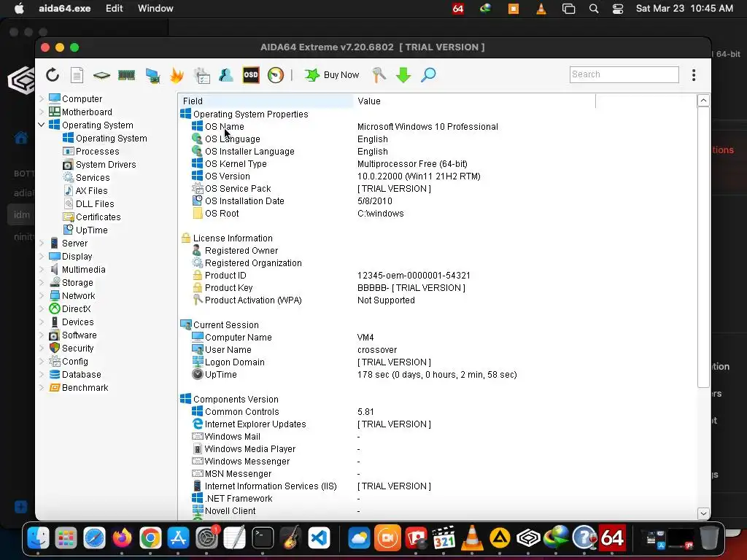
Task: Select Certificates in the tree
Action: (92, 217)
